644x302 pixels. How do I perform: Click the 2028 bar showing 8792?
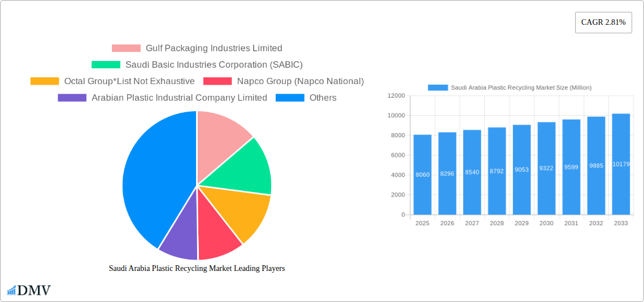coord(497,171)
